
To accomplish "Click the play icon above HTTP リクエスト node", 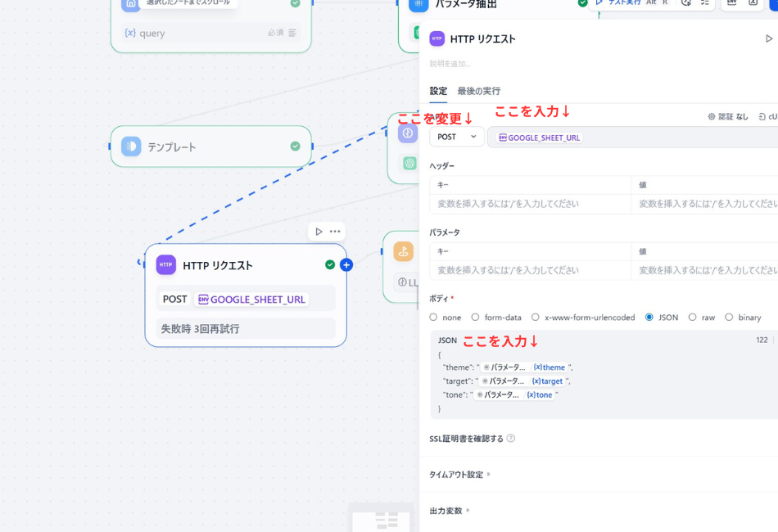I will (x=319, y=232).
